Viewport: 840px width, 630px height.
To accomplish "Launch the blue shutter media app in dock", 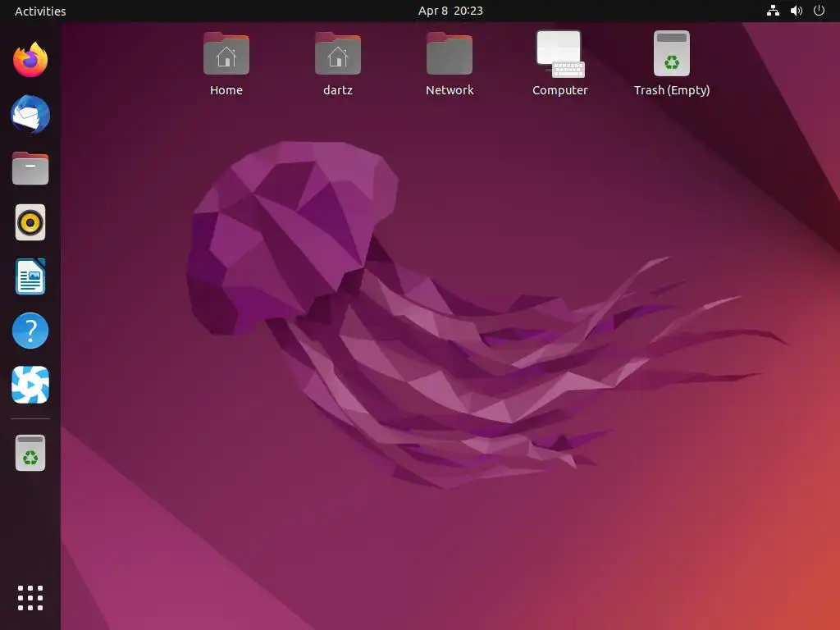I will coord(30,385).
